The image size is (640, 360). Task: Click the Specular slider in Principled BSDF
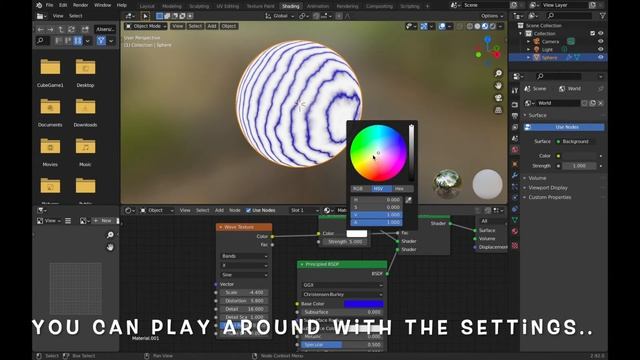point(342,345)
